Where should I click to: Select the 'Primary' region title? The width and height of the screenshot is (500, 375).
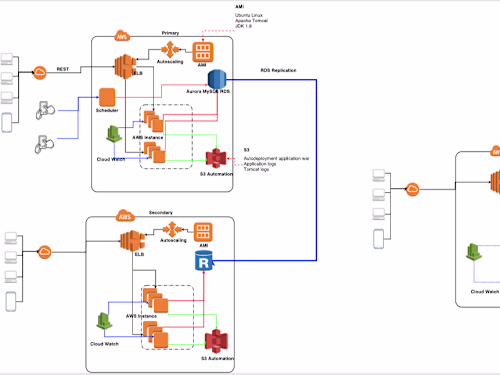(170, 33)
